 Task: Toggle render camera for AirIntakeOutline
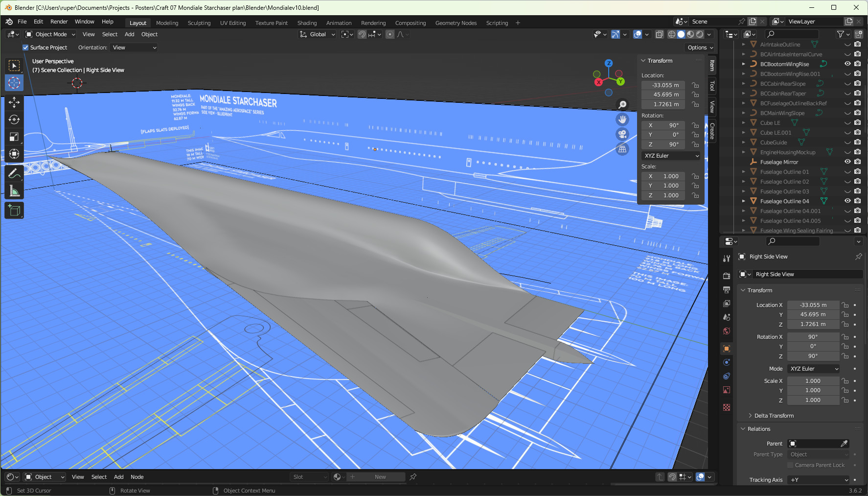(857, 44)
